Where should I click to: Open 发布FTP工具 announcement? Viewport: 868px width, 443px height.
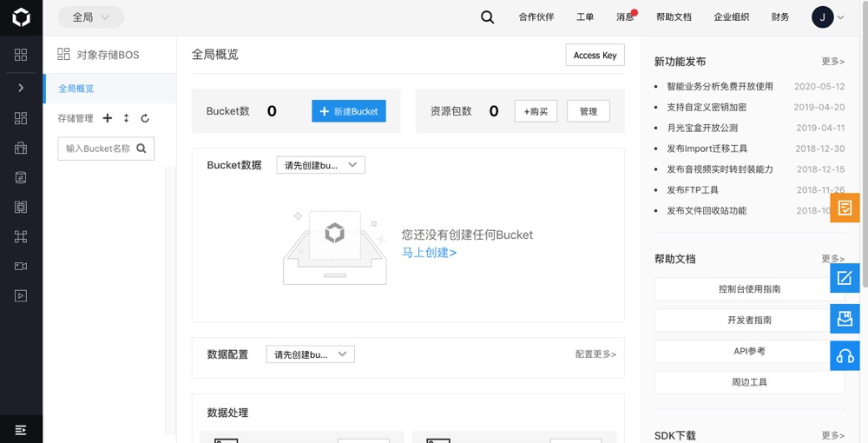pos(693,190)
